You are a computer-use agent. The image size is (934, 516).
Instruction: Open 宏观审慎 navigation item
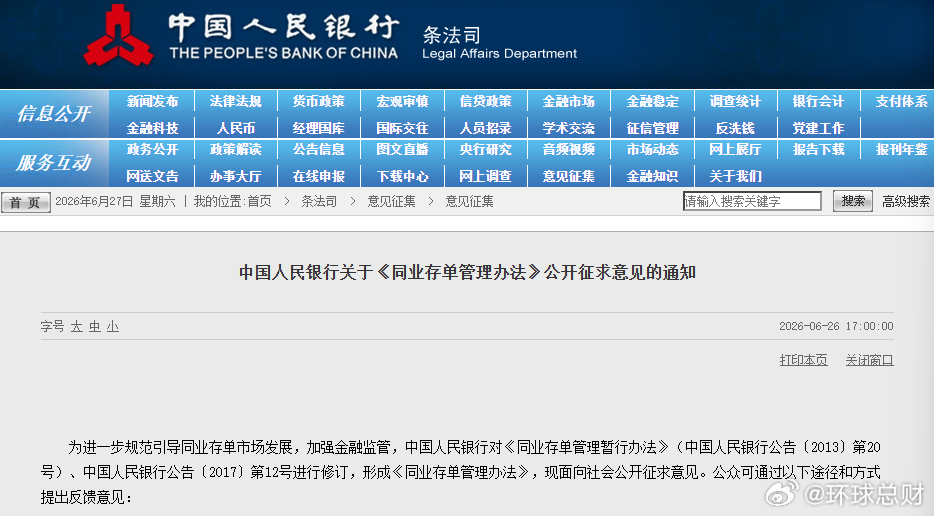coord(402,101)
